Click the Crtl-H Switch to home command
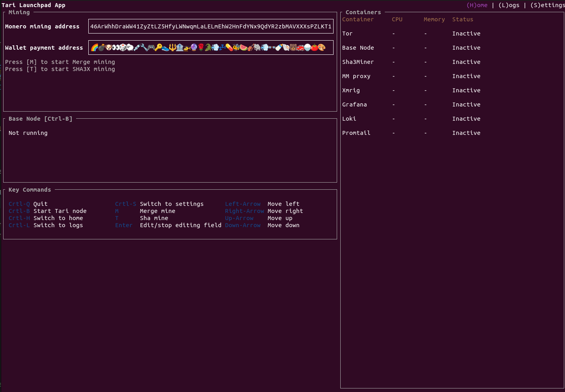The height and width of the screenshot is (392, 565). tap(46, 218)
